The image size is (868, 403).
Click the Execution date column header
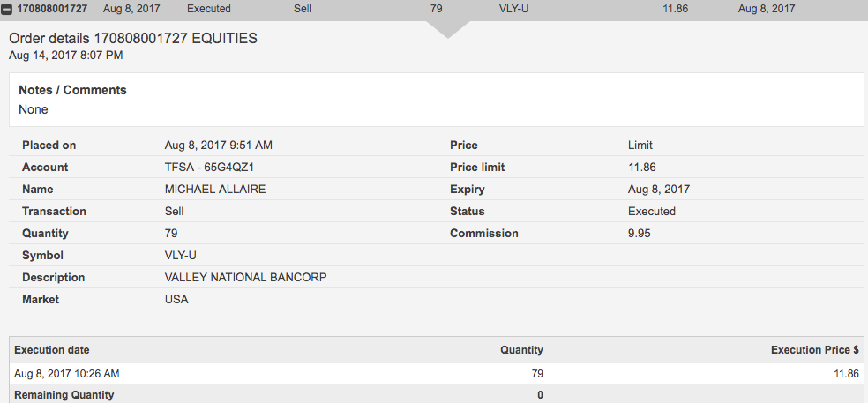pos(52,350)
